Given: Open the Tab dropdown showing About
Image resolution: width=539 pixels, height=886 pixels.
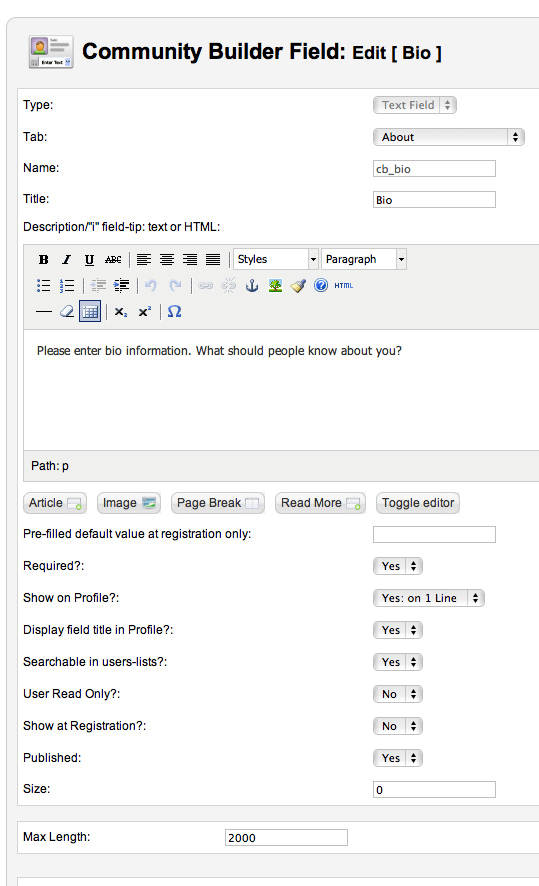Looking at the screenshot, I should click(x=449, y=137).
